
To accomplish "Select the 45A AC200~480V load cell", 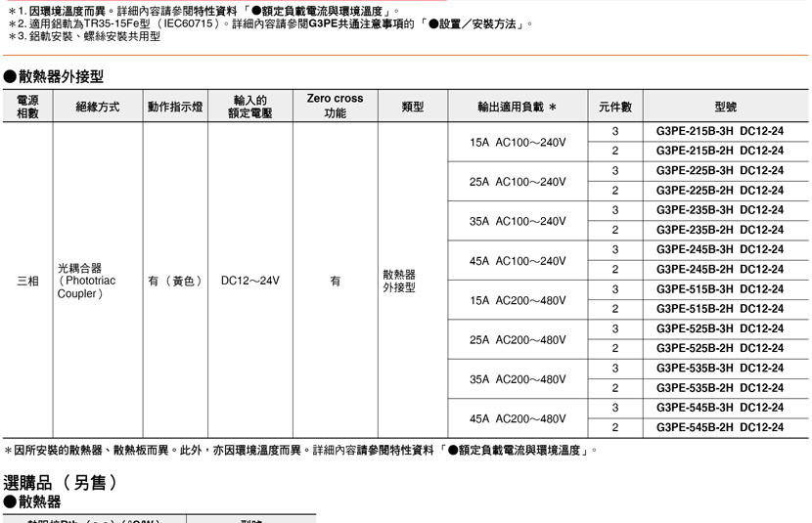I will click(518, 419).
